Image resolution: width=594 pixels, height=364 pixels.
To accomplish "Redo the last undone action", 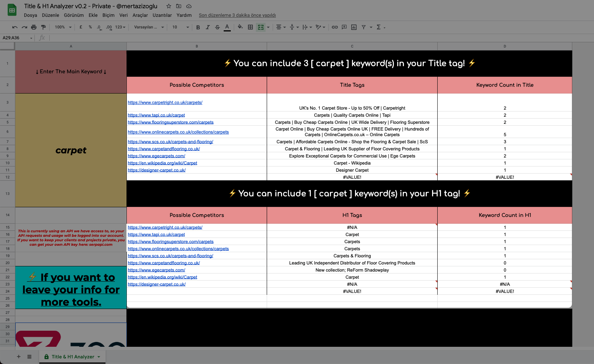I will click(24, 27).
